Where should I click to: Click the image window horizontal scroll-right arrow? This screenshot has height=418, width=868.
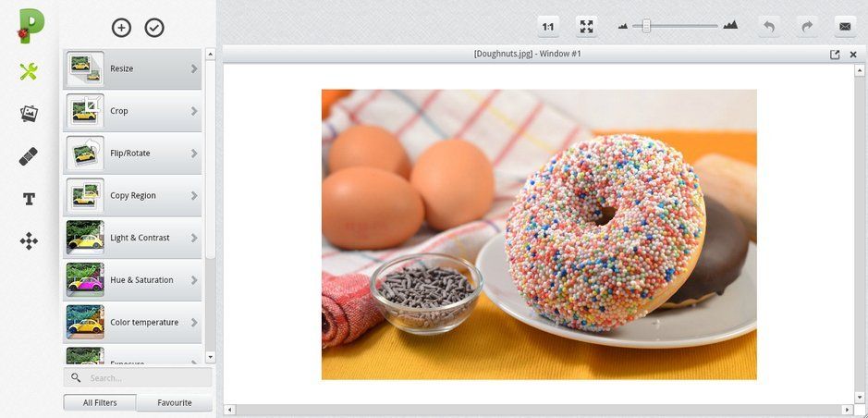[849, 411]
